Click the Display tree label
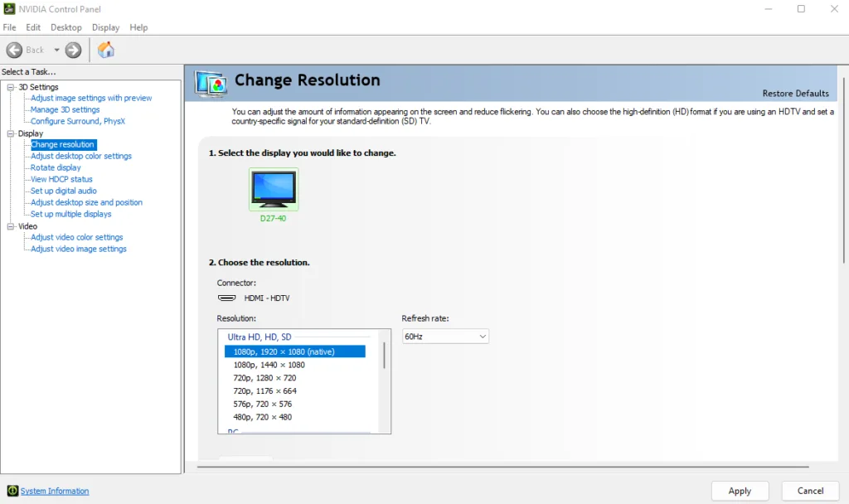 tap(31, 133)
